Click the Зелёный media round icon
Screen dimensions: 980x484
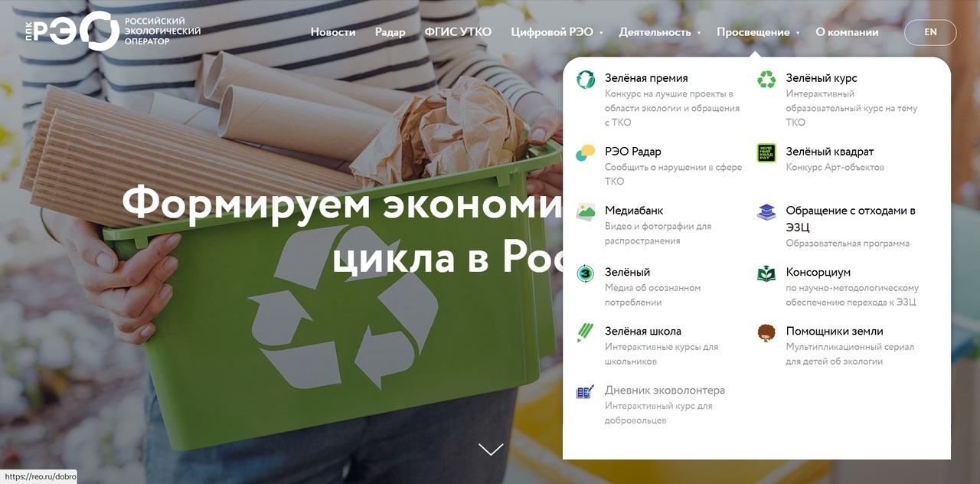pyautogui.click(x=586, y=273)
